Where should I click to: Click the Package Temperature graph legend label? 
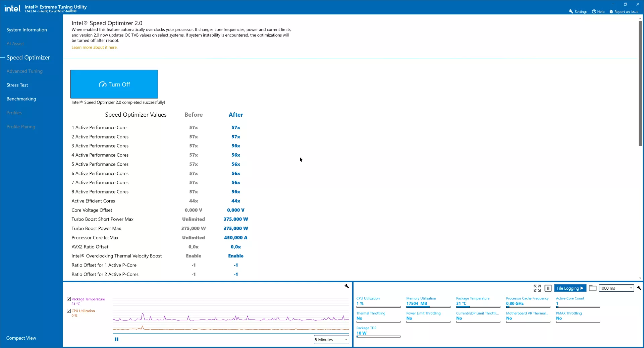click(x=88, y=299)
